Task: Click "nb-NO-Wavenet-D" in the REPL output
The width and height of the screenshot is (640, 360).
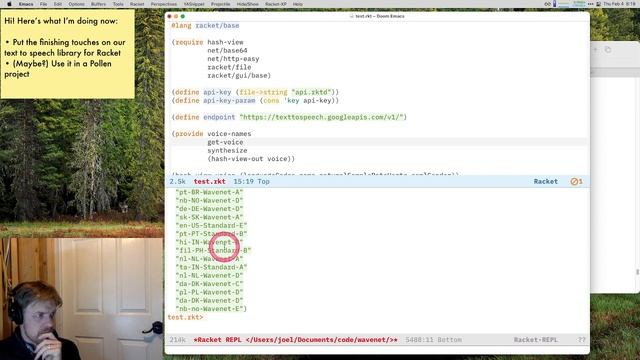Action: point(209,200)
